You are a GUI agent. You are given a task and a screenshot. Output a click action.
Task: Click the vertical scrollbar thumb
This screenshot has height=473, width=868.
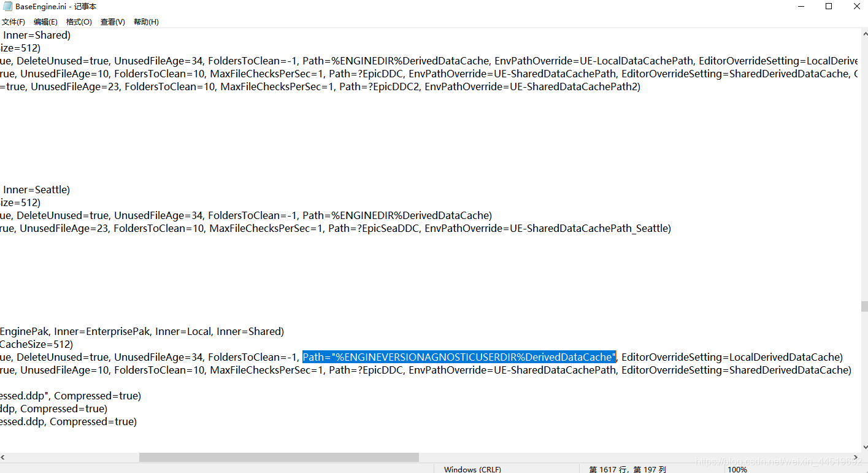point(864,307)
